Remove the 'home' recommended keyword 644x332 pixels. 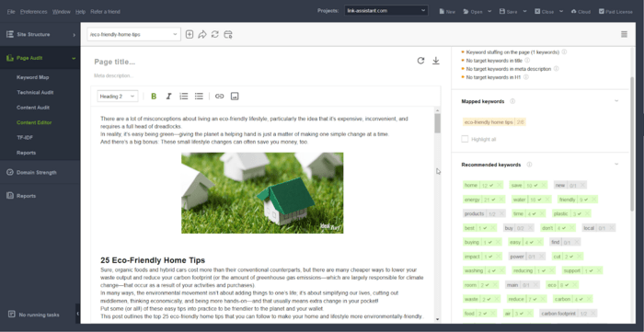click(499, 186)
